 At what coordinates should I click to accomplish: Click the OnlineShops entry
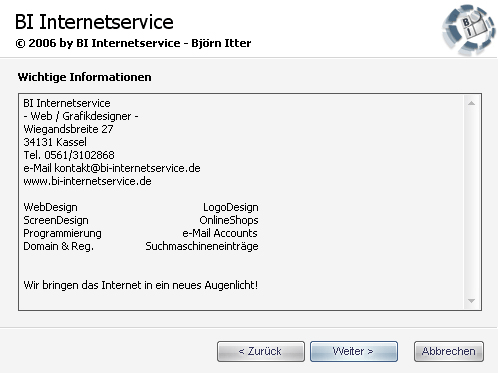pos(229,220)
